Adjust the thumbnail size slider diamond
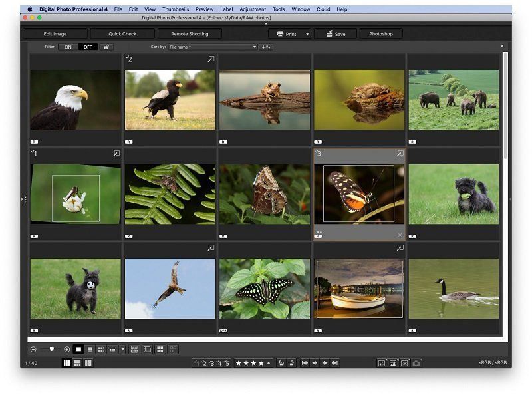Image resolution: width=532 pixels, height=395 pixels. (51, 348)
